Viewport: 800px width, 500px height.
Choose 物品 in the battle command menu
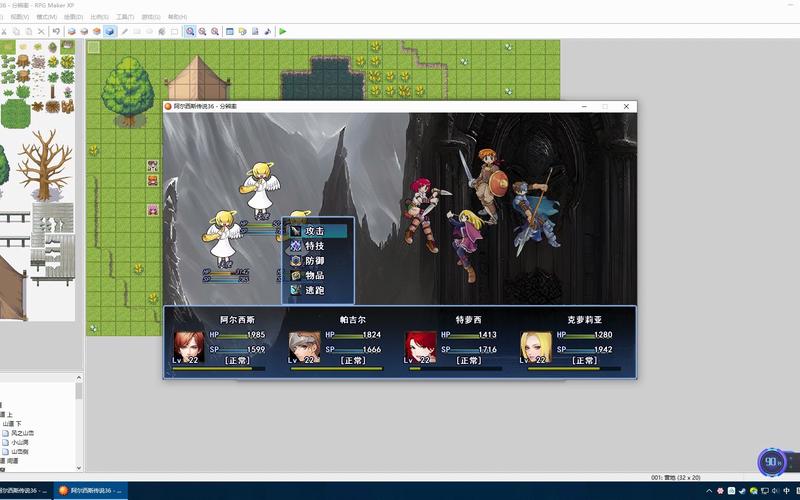tap(318, 276)
